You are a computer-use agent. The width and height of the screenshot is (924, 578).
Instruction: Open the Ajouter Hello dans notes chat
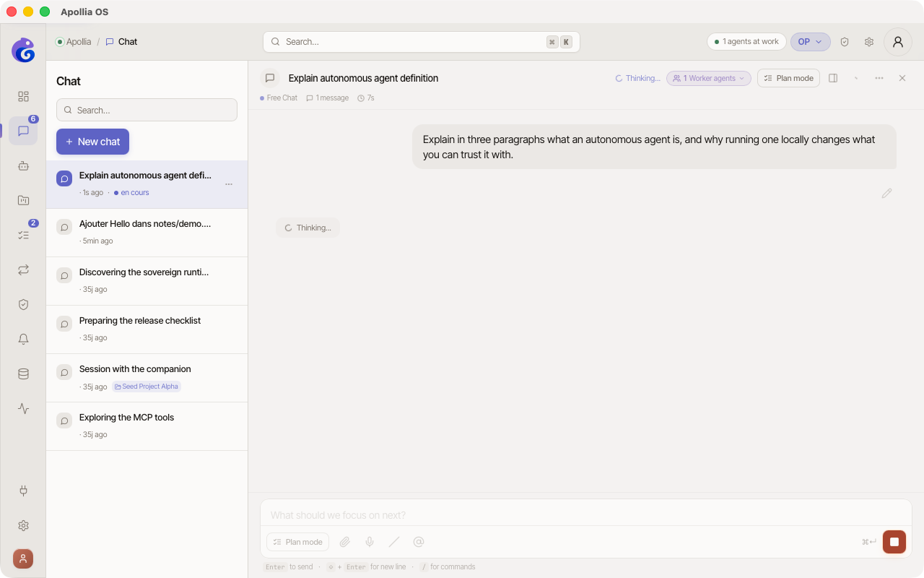point(147,233)
